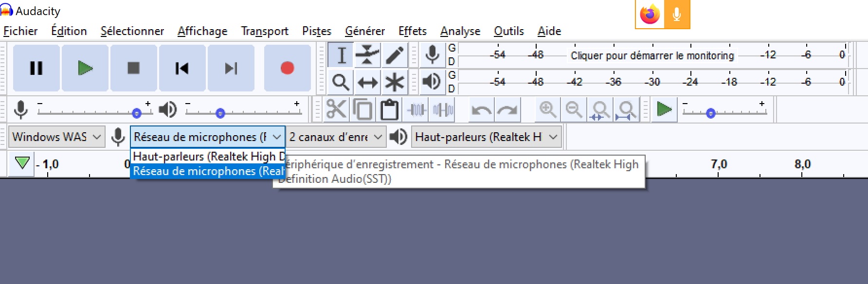Open the Pistes menu
The height and width of the screenshot is (284, 868).
(317, 31)
